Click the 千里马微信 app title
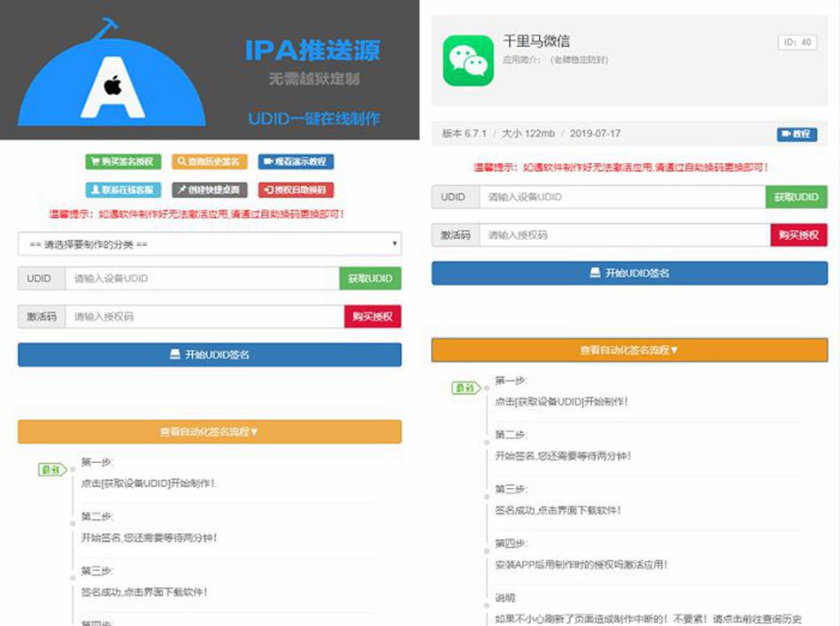 [x=536, y=41]
